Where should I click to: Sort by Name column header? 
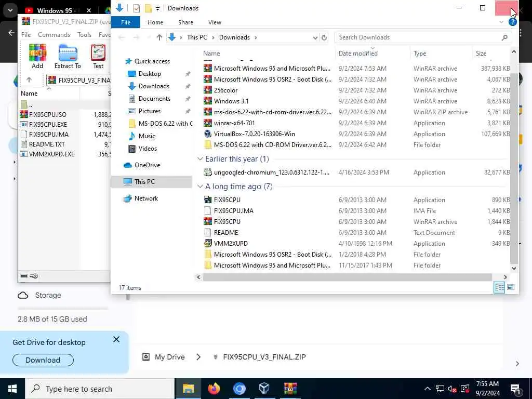pyautogui.click(x=211, y=54)
